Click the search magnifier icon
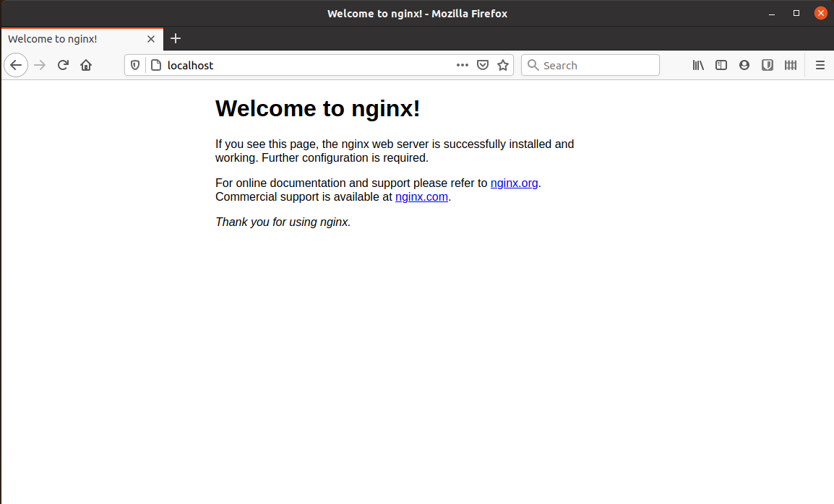The height and width of the screenshot is (504, 834). pyautogui.click(x=533, y=65)
